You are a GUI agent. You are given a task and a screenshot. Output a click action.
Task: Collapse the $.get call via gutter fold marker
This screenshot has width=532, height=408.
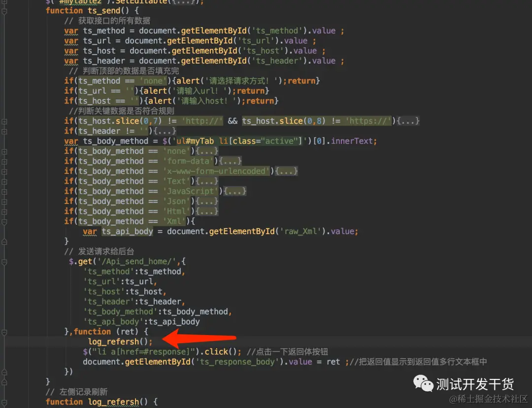(x=4, y=262)
